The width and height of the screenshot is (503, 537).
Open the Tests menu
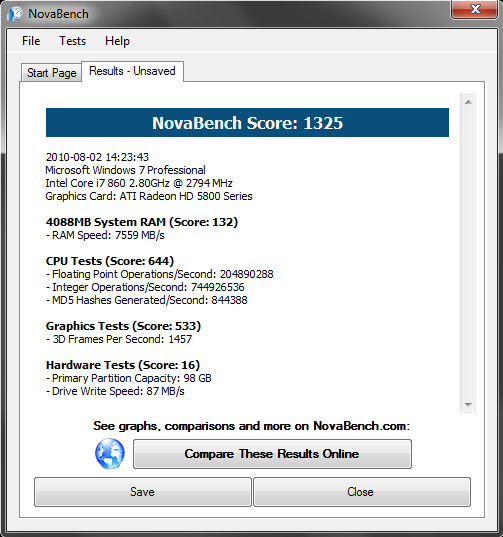pos(73,41)
